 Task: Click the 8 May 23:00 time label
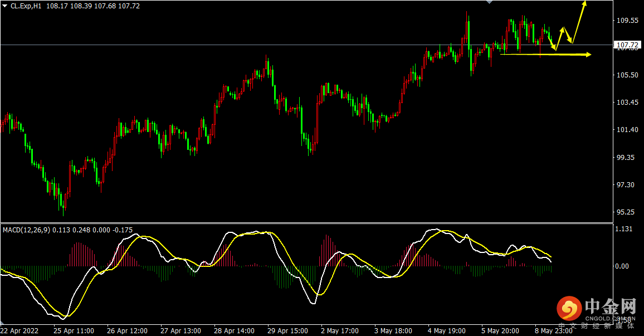coord(553,330)
